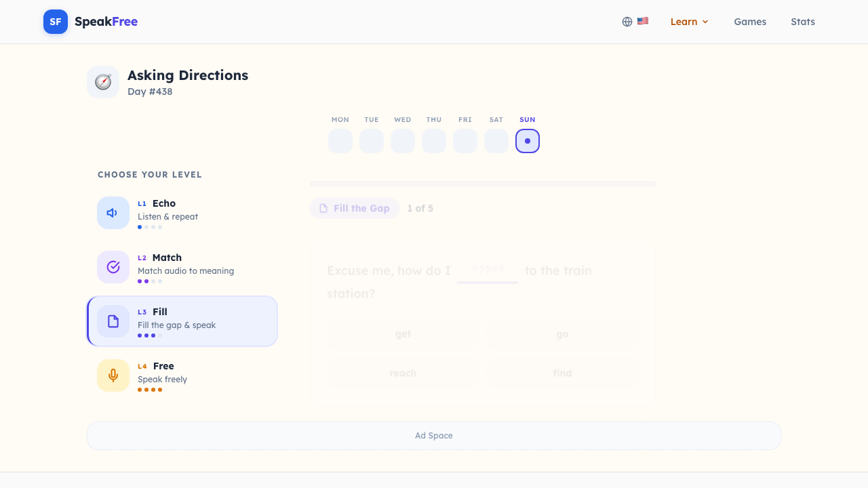Click the blank gap in the sentence
Viewport: 868px width, 488px height.
point(488,271)
